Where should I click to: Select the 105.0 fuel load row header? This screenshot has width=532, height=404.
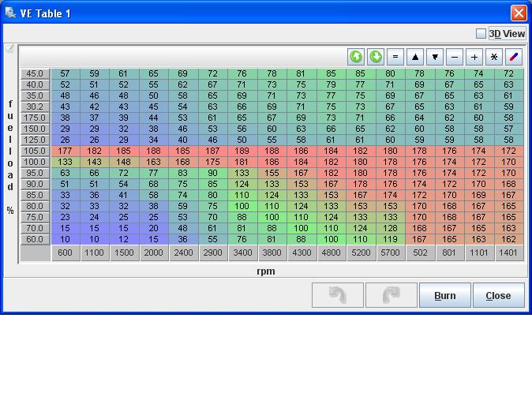tap(35, 151)
